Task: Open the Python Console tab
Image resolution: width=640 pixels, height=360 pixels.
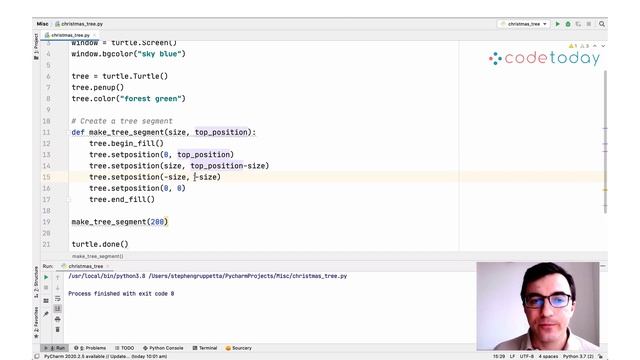Action: click(x=163, y=348)
